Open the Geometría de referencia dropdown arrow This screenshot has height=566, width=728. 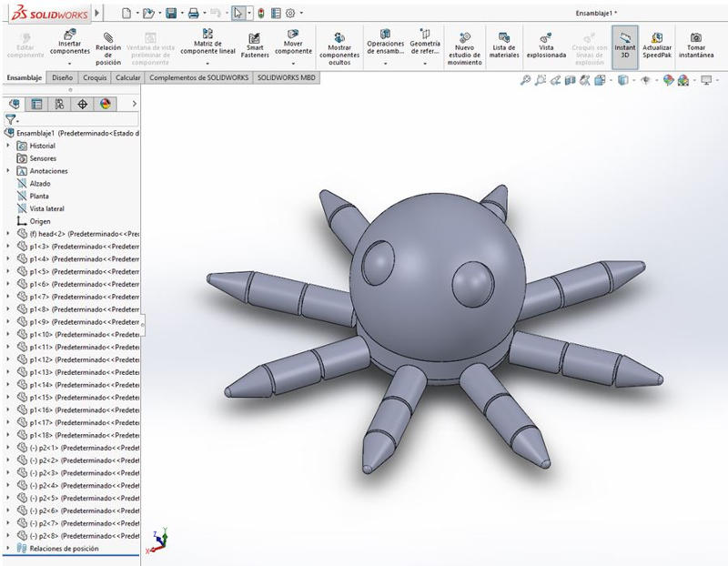pos(425,64)
